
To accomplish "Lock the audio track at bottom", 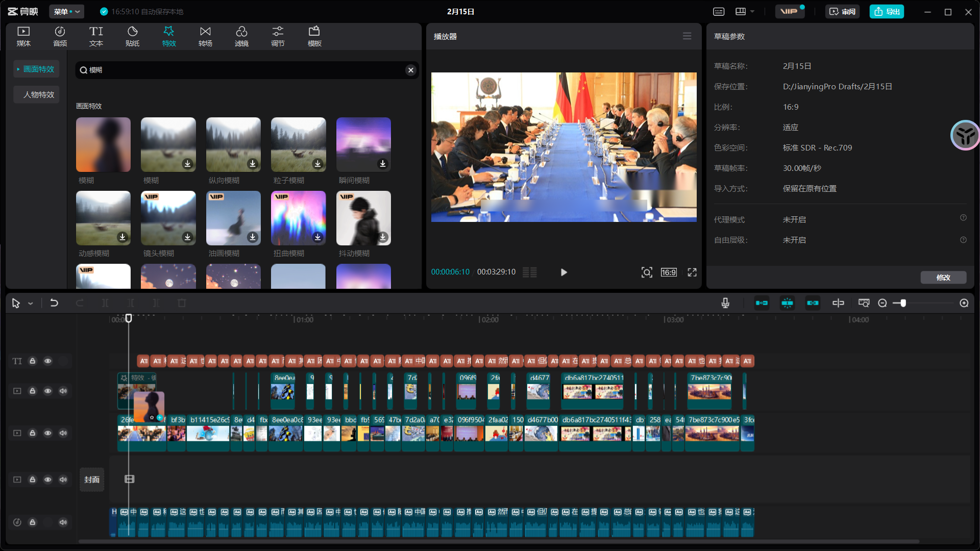I will (x=32, y=522).
